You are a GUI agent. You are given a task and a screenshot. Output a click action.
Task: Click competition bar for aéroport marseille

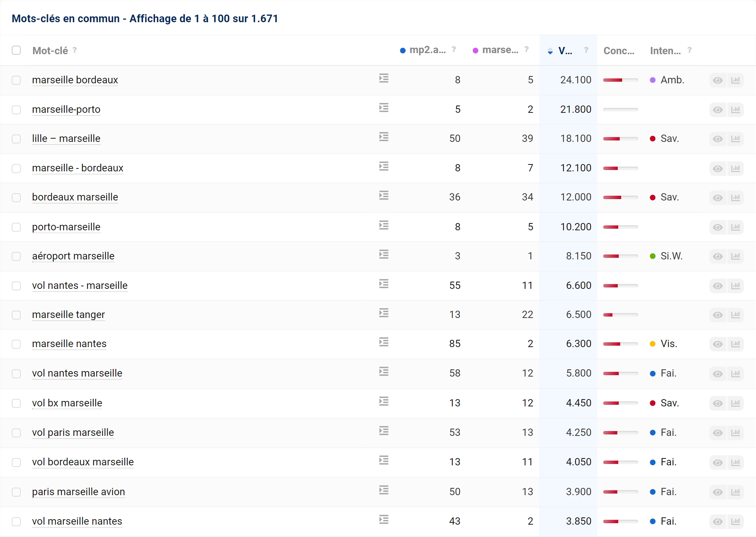620,256
